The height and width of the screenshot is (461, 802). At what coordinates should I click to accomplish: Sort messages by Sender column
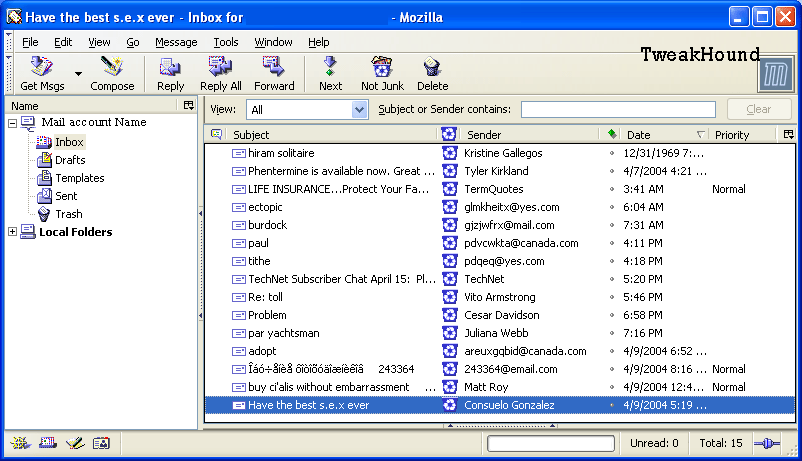(x=529, y=135)
